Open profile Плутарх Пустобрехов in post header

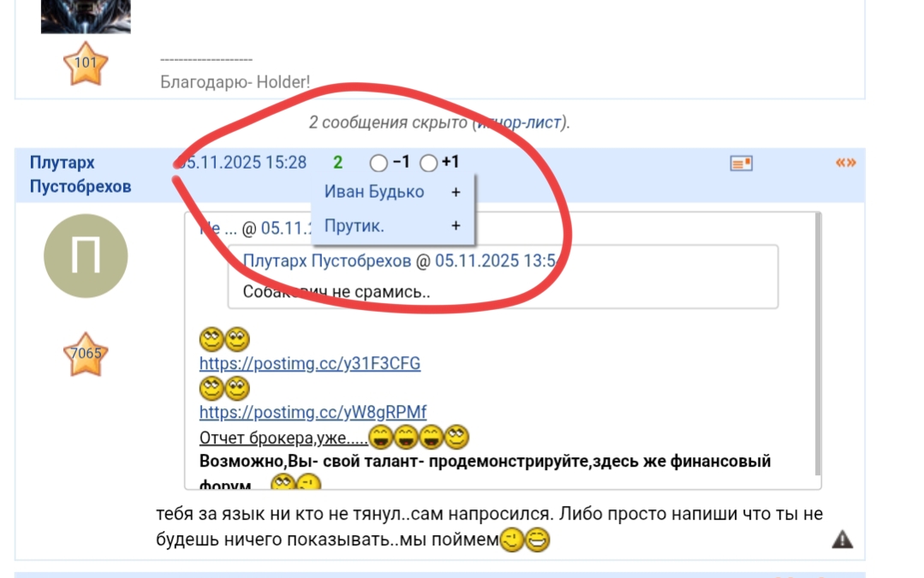[80, 175]
